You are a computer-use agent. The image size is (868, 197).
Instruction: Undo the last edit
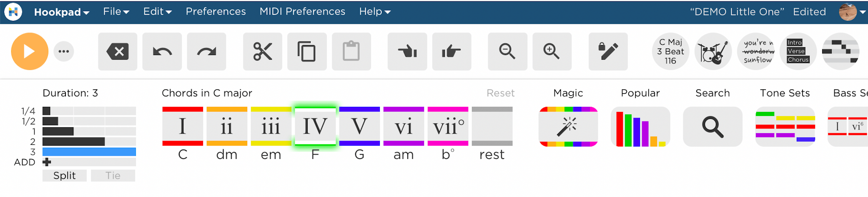point(162,52)
